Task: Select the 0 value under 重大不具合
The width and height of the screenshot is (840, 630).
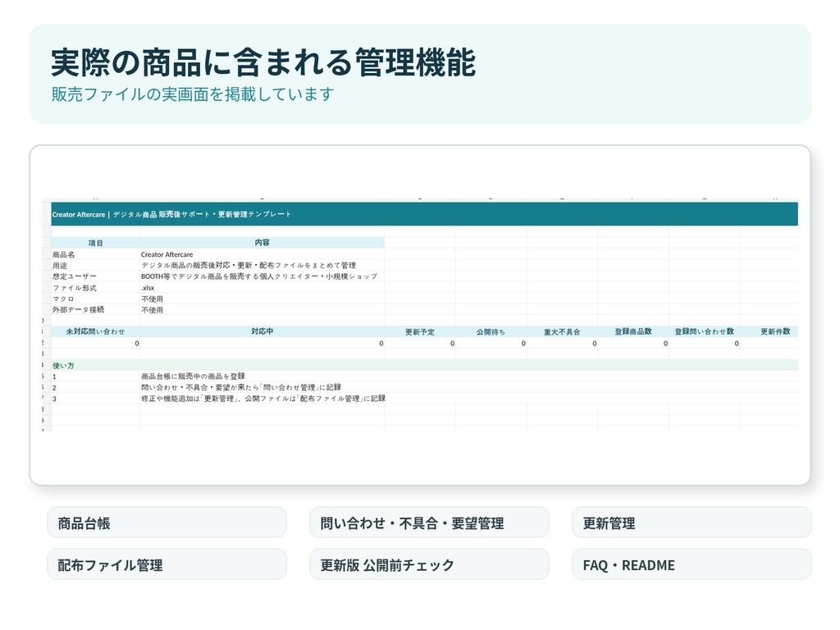Action: pos(594,344)
